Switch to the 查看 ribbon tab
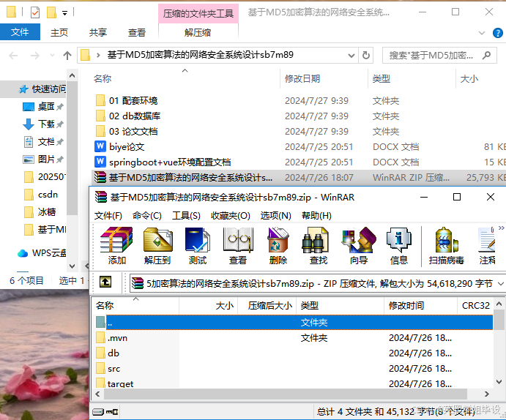Image resolution: width=506 pixels, height=420 pixels. coord(136,32)
